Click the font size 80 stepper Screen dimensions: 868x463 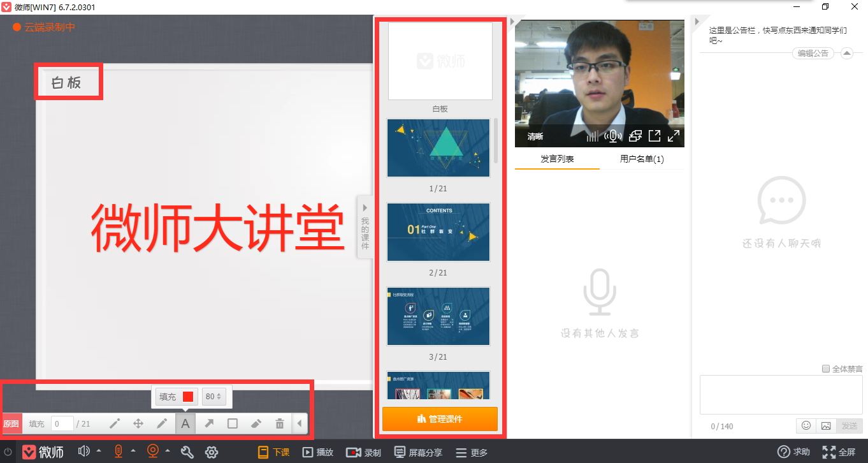[215, 397]
